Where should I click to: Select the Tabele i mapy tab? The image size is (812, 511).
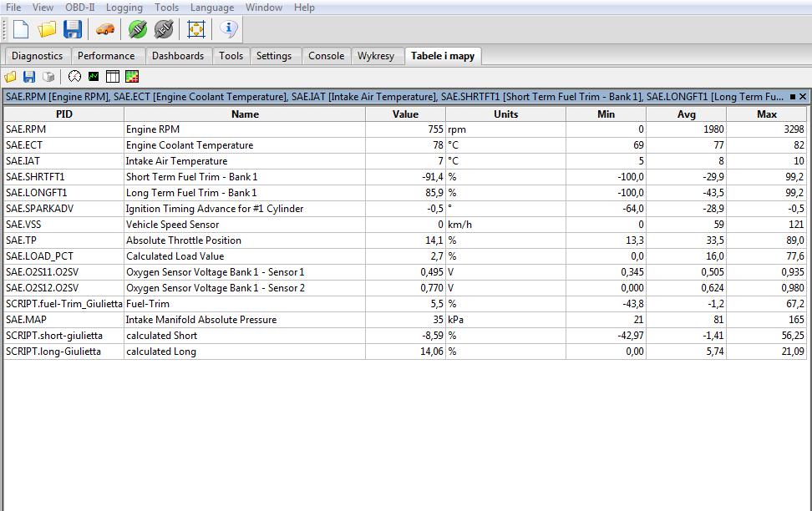(443, 56)
